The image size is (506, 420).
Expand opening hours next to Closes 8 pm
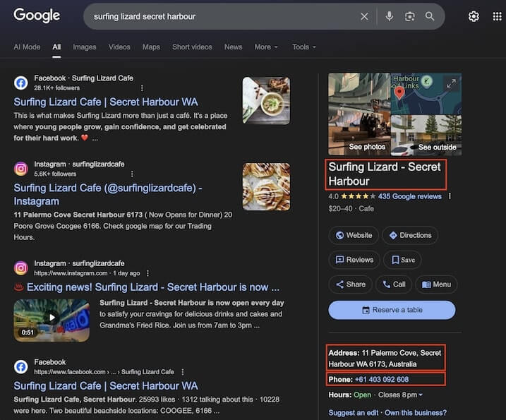tap(421, 395)
